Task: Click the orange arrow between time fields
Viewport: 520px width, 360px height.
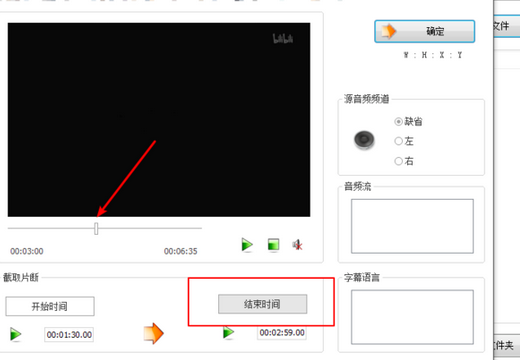Action: pos(154,333)
